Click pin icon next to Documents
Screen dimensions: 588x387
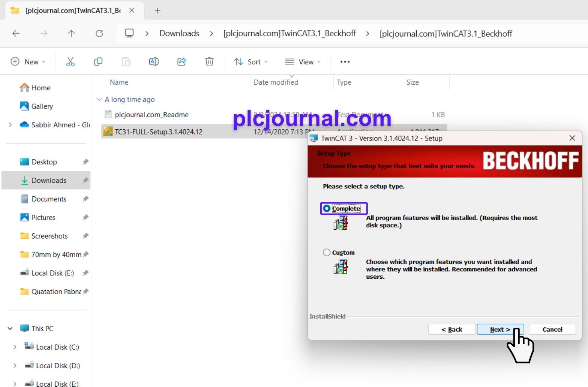85,199
